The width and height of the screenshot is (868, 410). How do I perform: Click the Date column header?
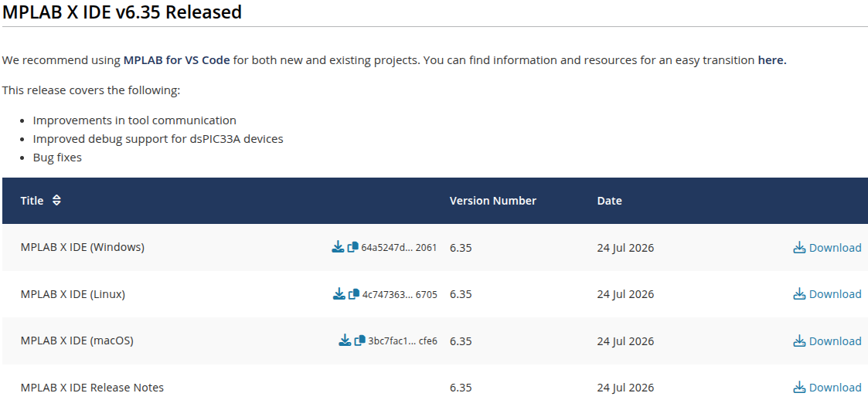point(609,200)
